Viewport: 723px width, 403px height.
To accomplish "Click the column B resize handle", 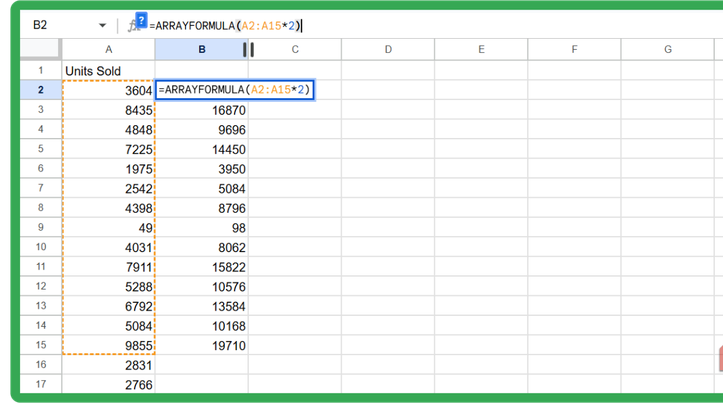I will [249, 49].
